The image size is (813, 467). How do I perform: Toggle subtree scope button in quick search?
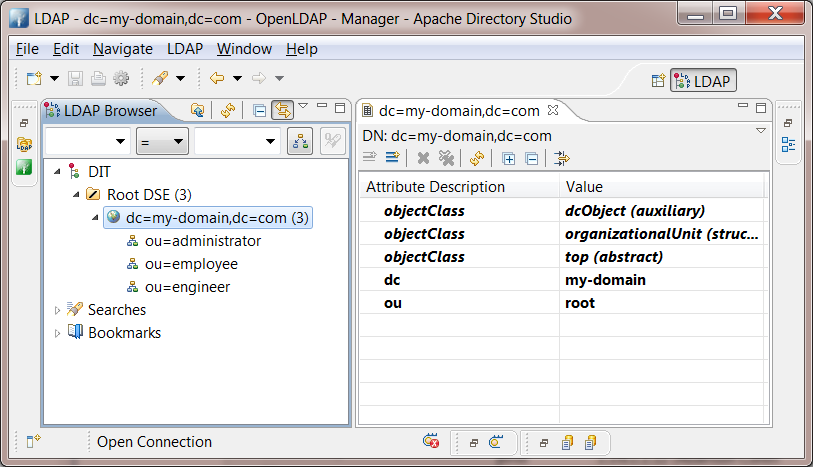[x=300, y=141]
